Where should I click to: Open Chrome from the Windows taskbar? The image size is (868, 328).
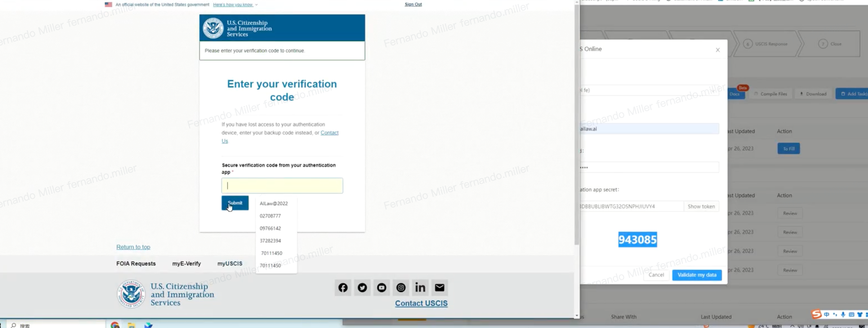[x=115, y=325]
